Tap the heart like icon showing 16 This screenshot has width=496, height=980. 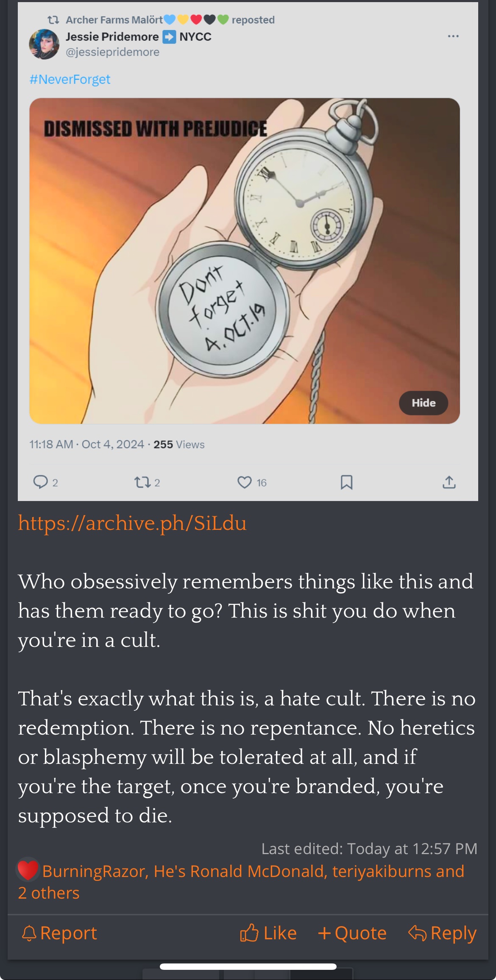coord(245,482)
